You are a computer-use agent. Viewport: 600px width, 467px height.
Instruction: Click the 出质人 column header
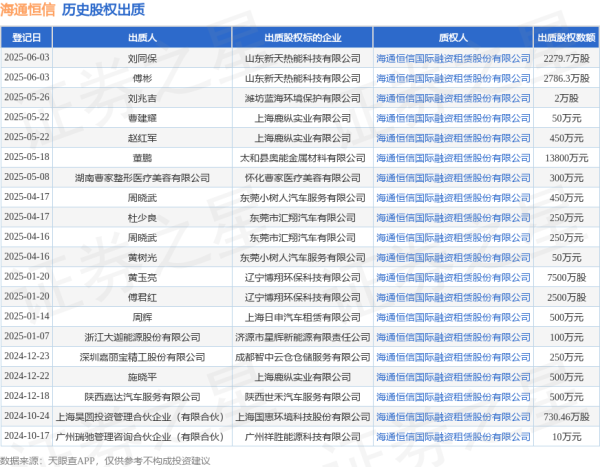[x=141, y=36]
